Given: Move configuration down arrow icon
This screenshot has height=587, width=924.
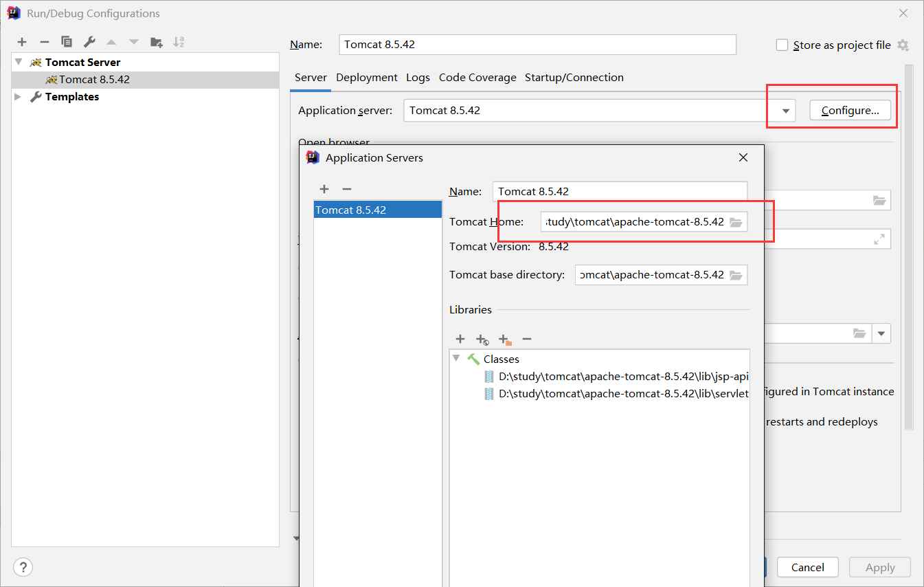Looking at the screenshot, I should [134, 43].
